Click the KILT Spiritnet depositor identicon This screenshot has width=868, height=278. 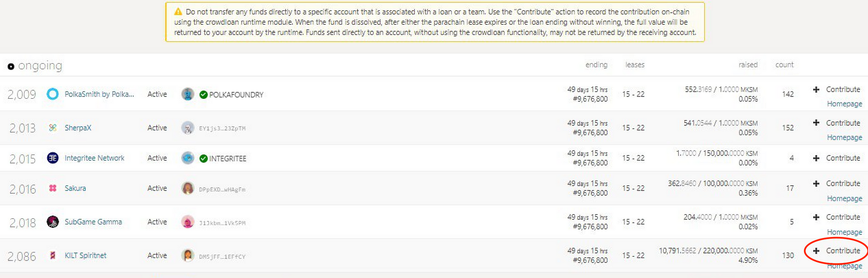pyautogui.click(x=187, y=255)
